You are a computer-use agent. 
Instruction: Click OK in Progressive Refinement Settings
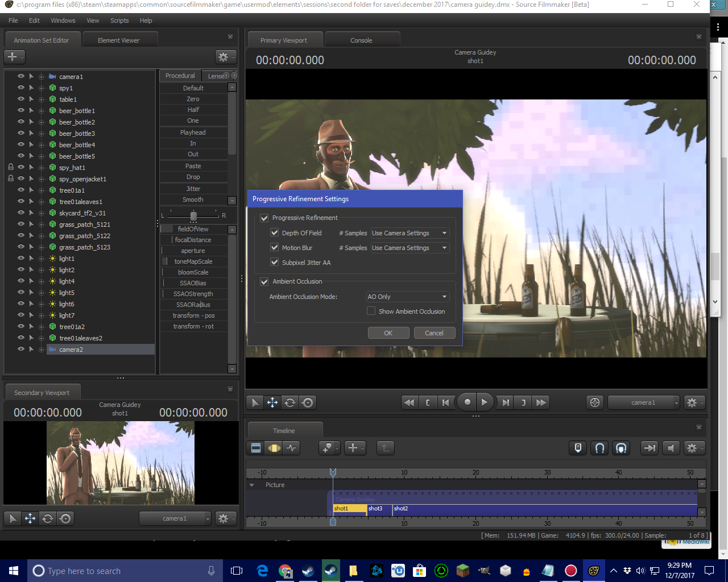(388, 333)
